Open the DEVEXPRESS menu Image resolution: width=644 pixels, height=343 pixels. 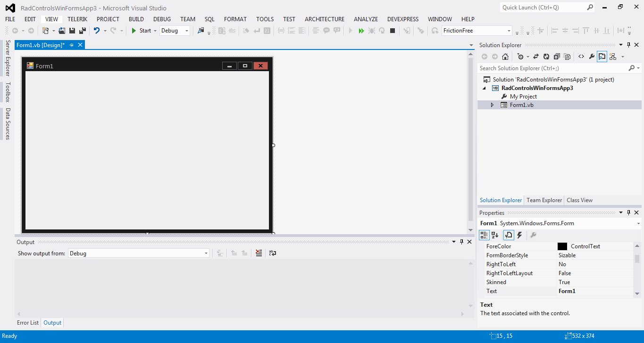pos(403,19)
